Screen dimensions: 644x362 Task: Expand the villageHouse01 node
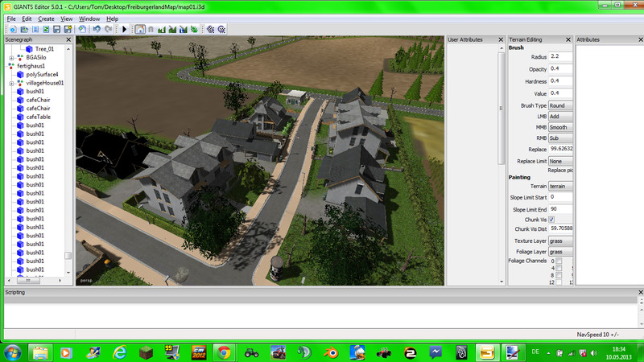[x=11, y=84]
